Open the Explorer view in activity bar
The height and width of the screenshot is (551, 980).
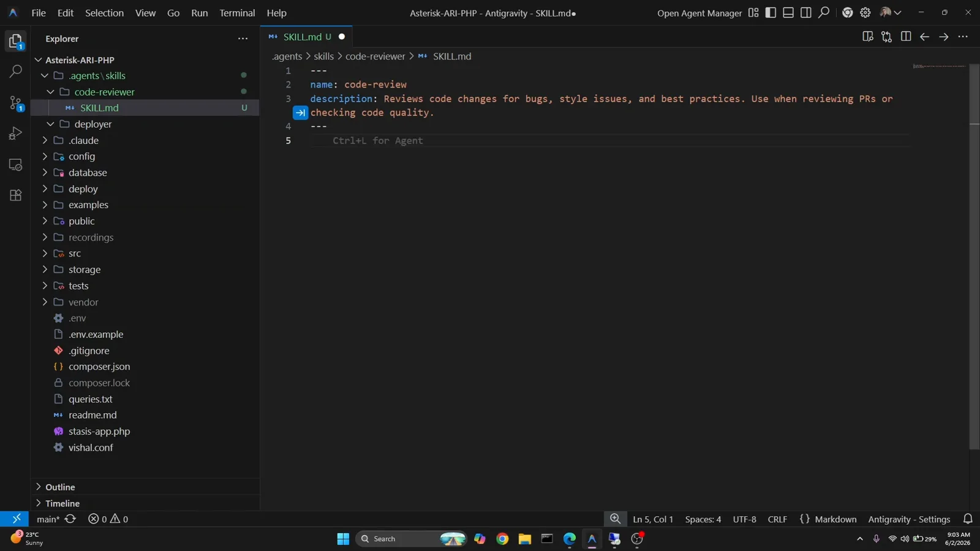15,41
